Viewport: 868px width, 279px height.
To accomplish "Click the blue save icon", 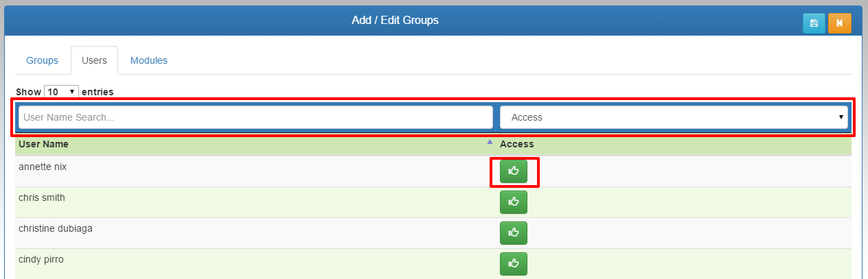I will (x=814, y=23).
